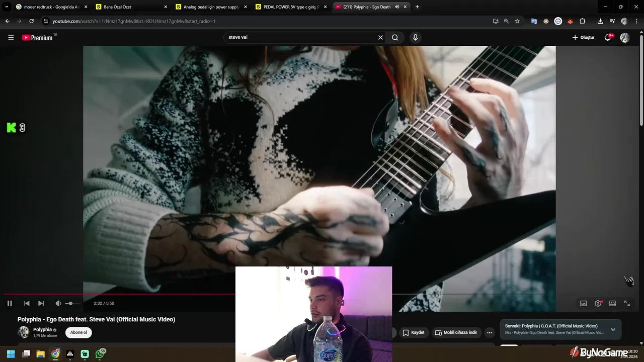
Task: Open a new browser tab
Action: [417, 7]
